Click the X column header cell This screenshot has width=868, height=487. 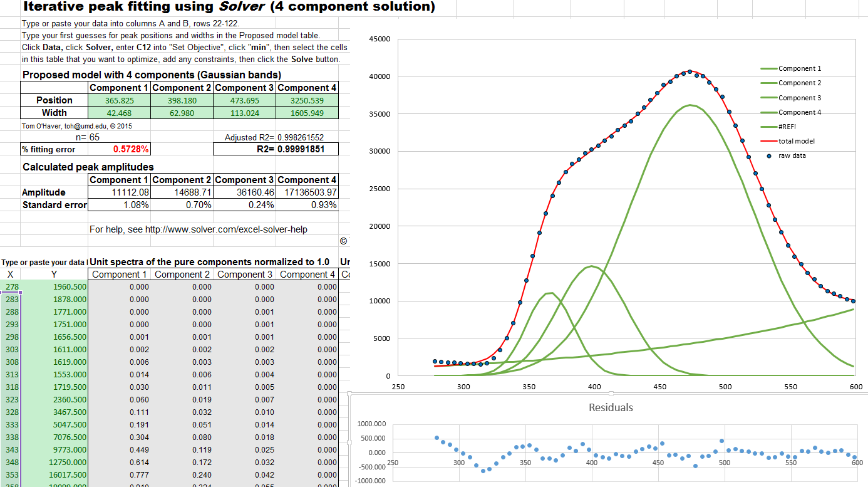point(10,275)
